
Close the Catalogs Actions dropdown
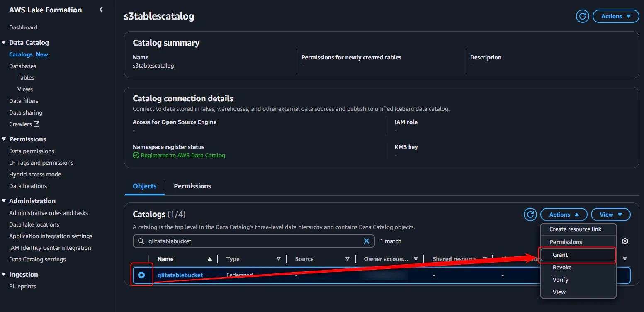click(x=564, y=214)
